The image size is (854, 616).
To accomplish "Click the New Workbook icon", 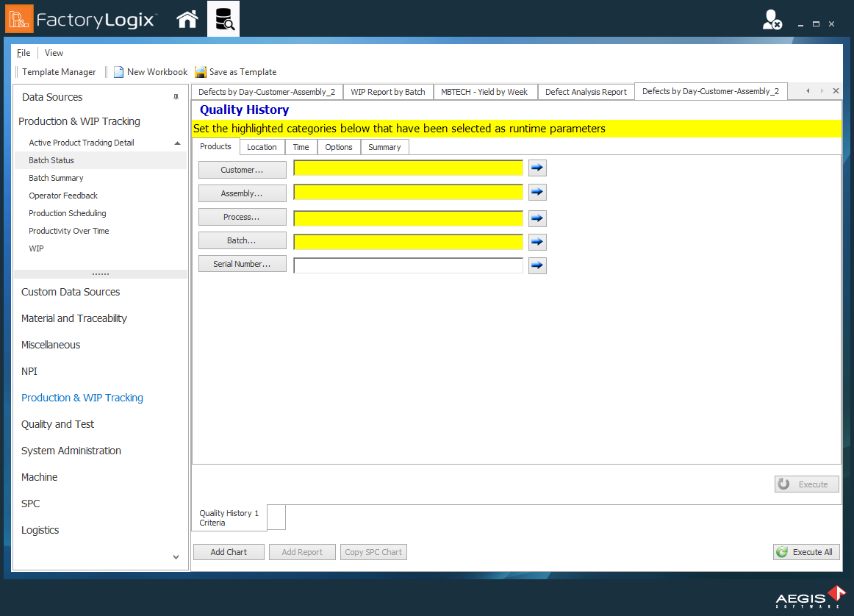I will coord(118,72).
